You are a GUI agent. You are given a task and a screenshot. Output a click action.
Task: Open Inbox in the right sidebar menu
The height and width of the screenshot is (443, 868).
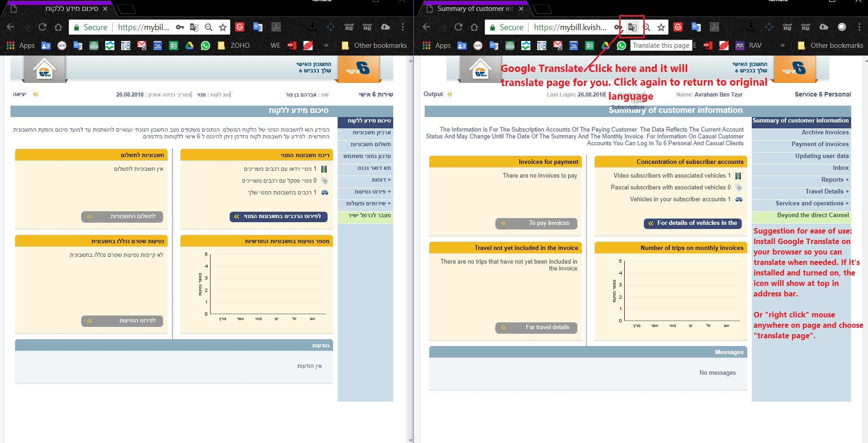point(801,168)
